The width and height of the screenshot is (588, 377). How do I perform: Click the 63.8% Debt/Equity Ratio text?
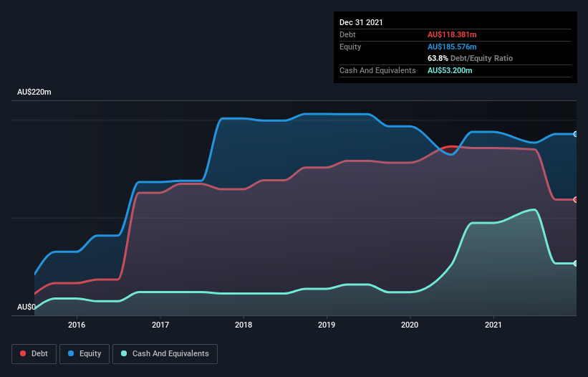pos(470,58)
